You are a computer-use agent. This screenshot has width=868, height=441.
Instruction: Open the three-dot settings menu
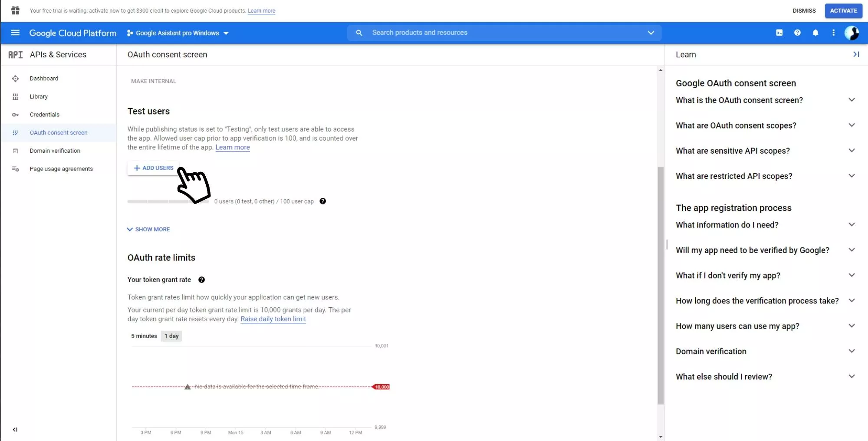pyautogui.click(x=833, y=33)
